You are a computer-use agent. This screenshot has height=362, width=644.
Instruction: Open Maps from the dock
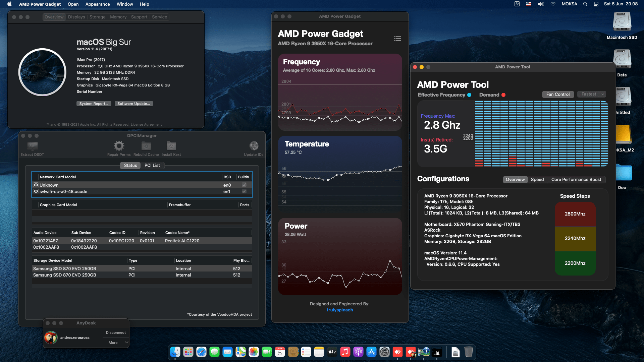tap(240, 352)
